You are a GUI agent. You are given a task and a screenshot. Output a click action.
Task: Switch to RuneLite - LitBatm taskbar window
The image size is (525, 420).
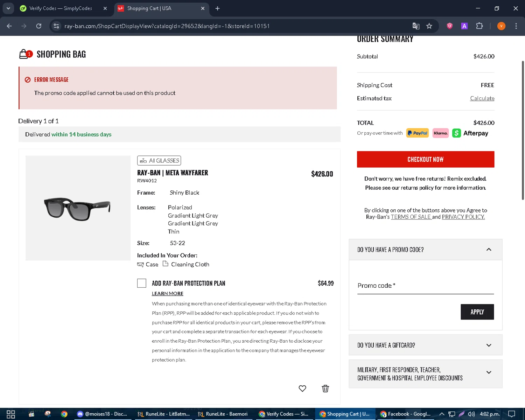(164, 414)
